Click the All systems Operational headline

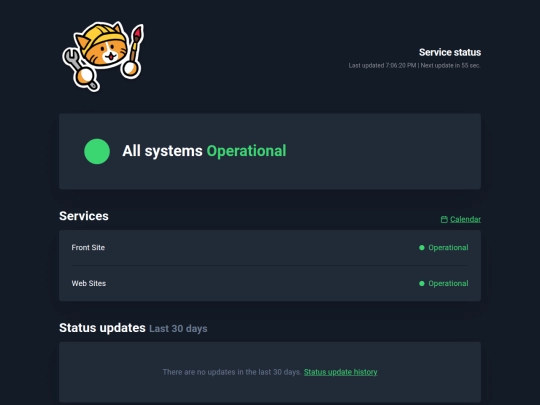tap(204, 151)
